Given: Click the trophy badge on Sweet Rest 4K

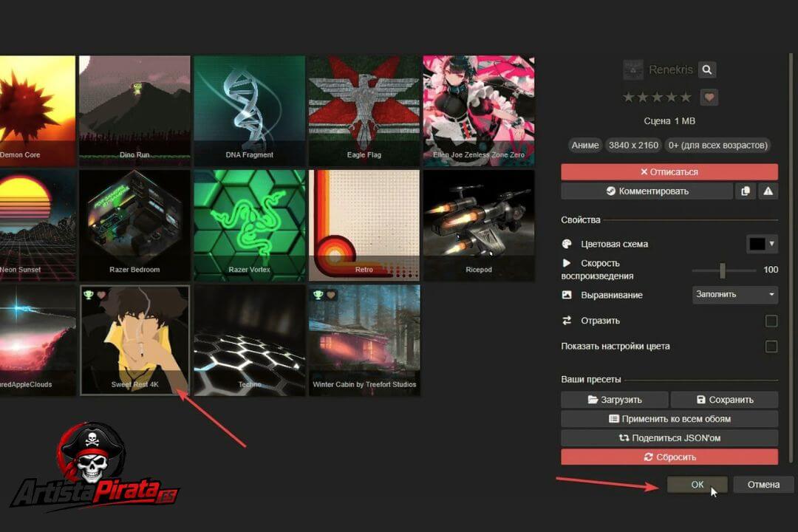Looking at the screenshot, I should (89, 295).
